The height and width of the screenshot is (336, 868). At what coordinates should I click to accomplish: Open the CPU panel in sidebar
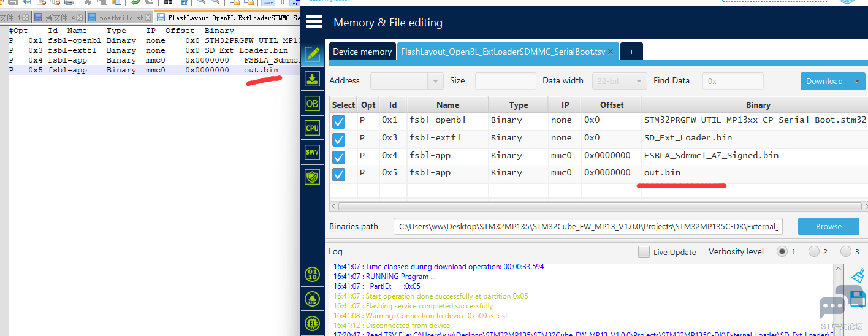pos(313,128)
